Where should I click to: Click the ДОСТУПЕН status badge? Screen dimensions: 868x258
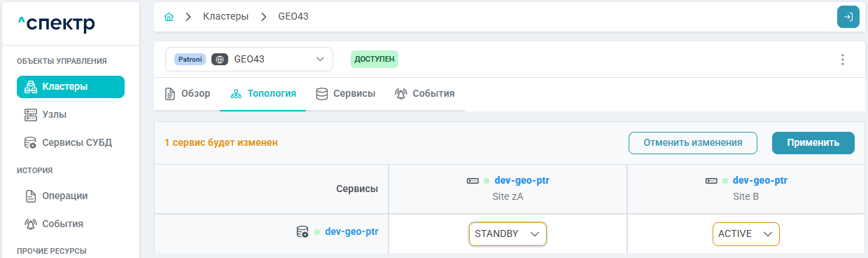pyautogui.click(x=374, y=60)
